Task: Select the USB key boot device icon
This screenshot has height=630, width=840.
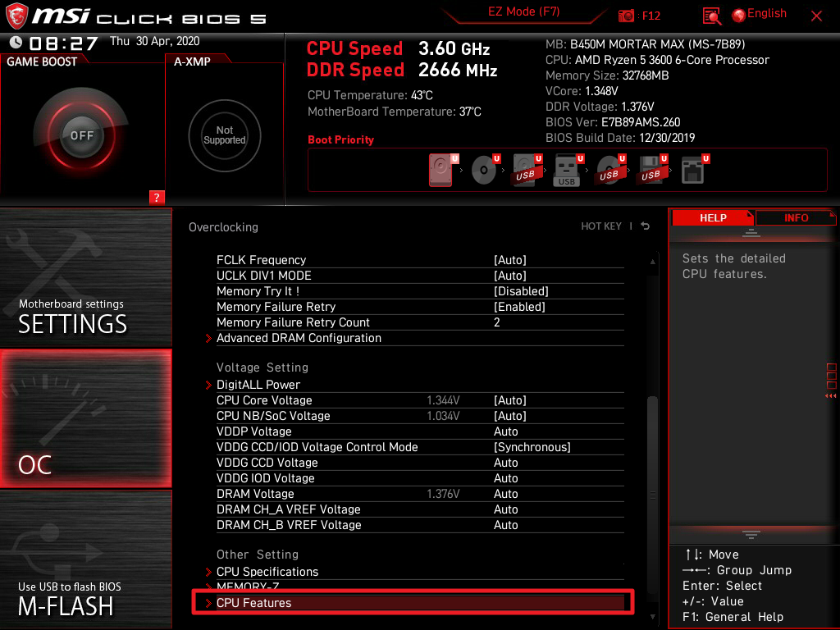Action: [567, 170]
